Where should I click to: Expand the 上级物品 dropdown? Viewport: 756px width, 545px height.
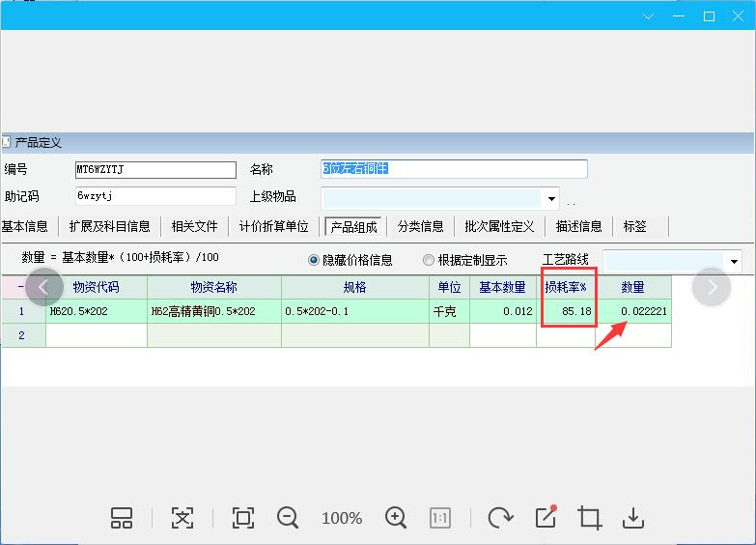(552, 199)
